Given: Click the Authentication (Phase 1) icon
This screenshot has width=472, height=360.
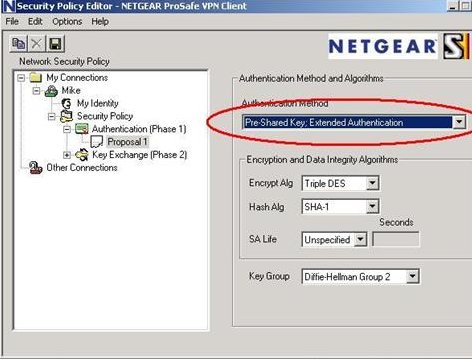Looking at the screenshot, I should 82,129.
